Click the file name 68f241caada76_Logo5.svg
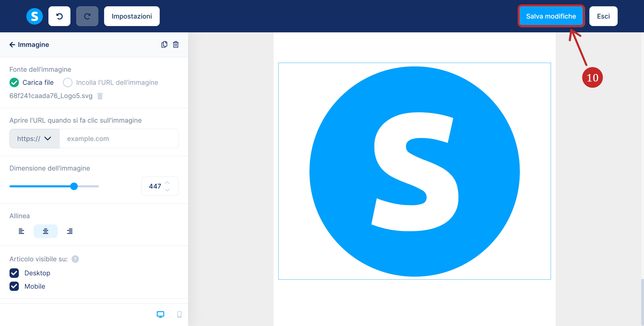This screenshot has height=326, width=644. click(51, 96)
